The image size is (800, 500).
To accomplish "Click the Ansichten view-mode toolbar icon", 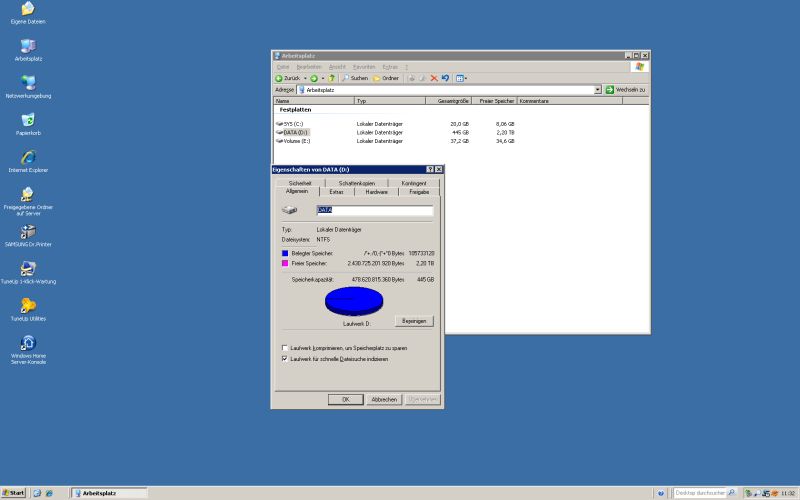I will click(x=461, y=78).
